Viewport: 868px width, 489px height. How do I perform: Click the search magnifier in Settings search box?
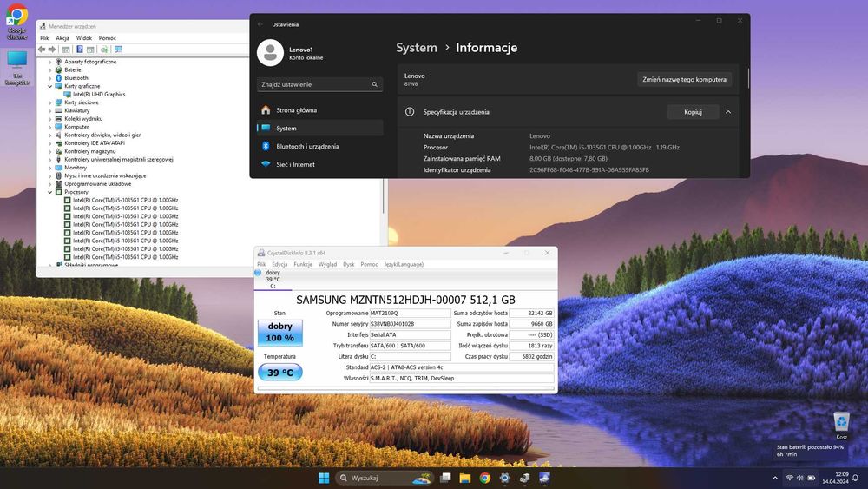click(x=375, y=84)
